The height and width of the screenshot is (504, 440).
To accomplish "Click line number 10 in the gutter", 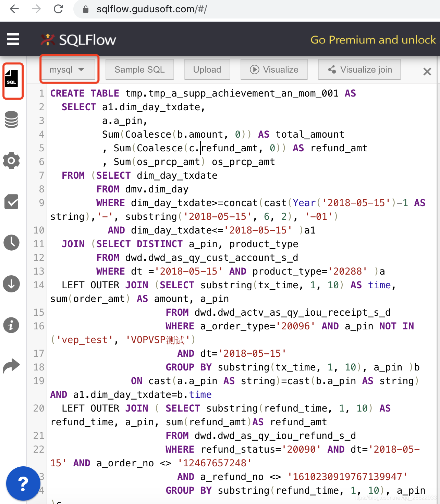I will coord(39,230).
